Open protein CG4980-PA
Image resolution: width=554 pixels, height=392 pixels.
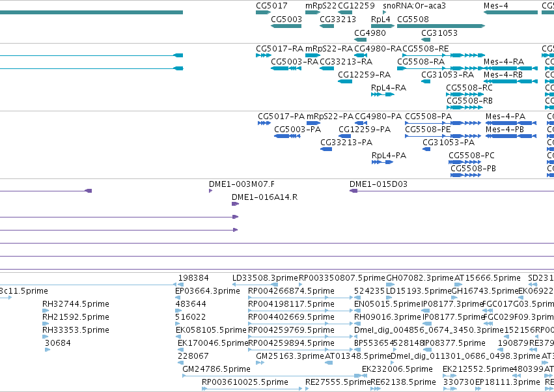coord(378,117)
